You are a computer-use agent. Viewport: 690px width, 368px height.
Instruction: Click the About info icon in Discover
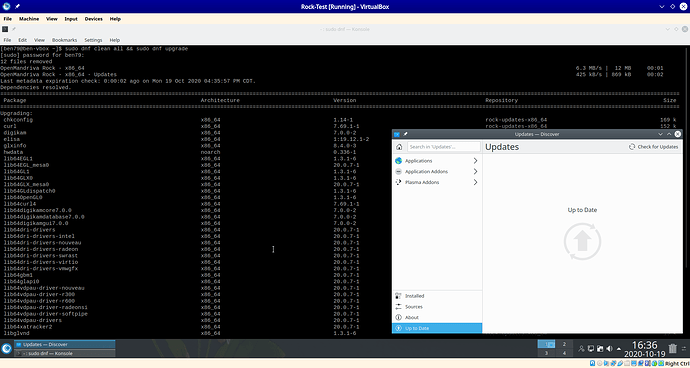[x=399, y=317]
